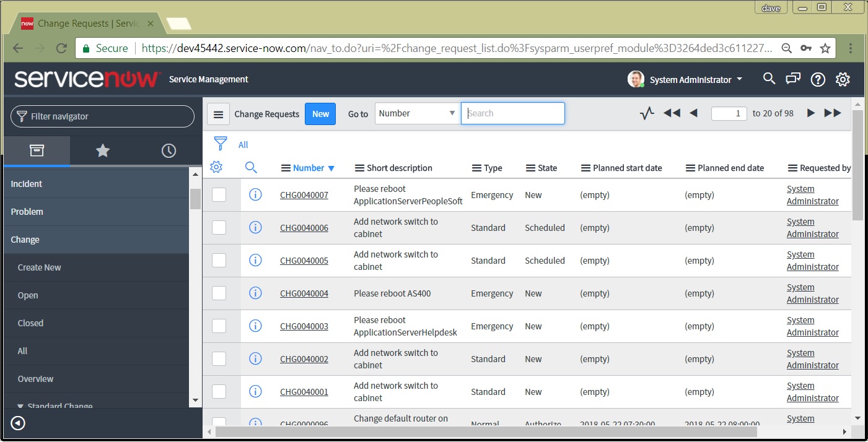
Task: Open change request CHG0040004 link
Action: pos(304,293)
